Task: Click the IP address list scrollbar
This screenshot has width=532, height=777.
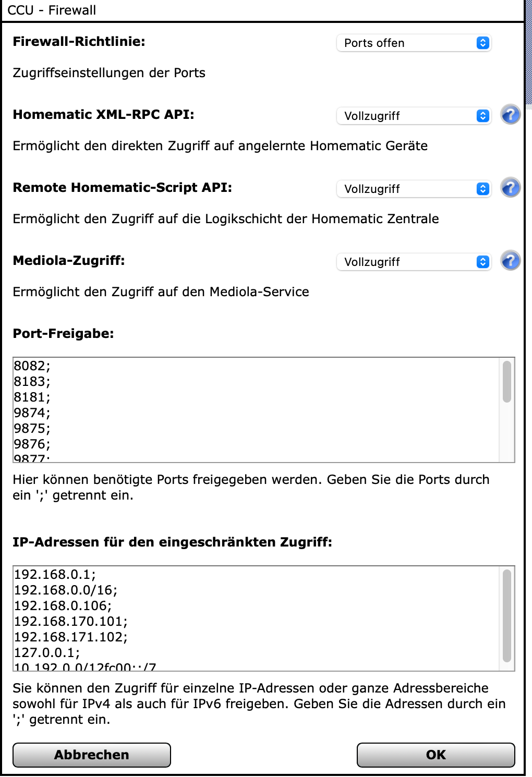Action: coord(506,615)
